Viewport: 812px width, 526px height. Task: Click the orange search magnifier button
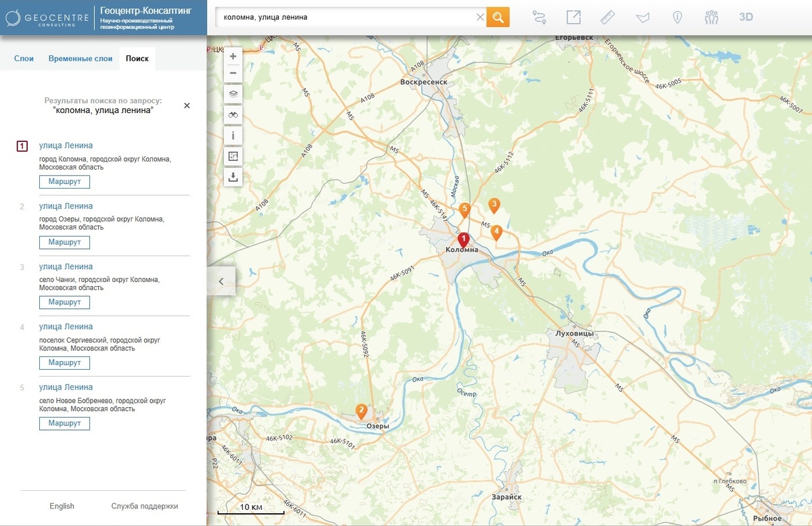(x=497, y=17)
